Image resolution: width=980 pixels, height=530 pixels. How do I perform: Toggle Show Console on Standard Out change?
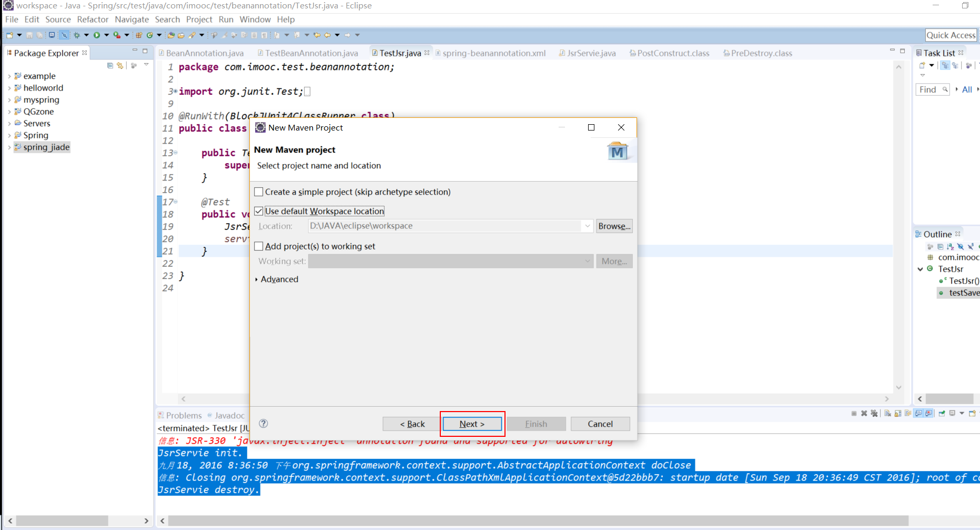(918, 413)
